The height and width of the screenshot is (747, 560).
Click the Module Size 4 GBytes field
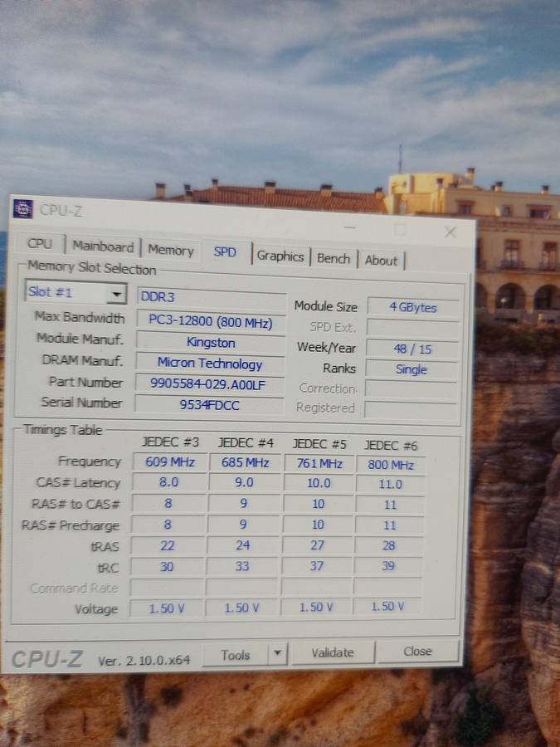point(412,308)
